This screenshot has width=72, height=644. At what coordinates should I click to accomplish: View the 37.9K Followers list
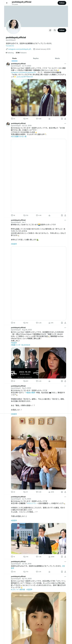coord(21,53)
